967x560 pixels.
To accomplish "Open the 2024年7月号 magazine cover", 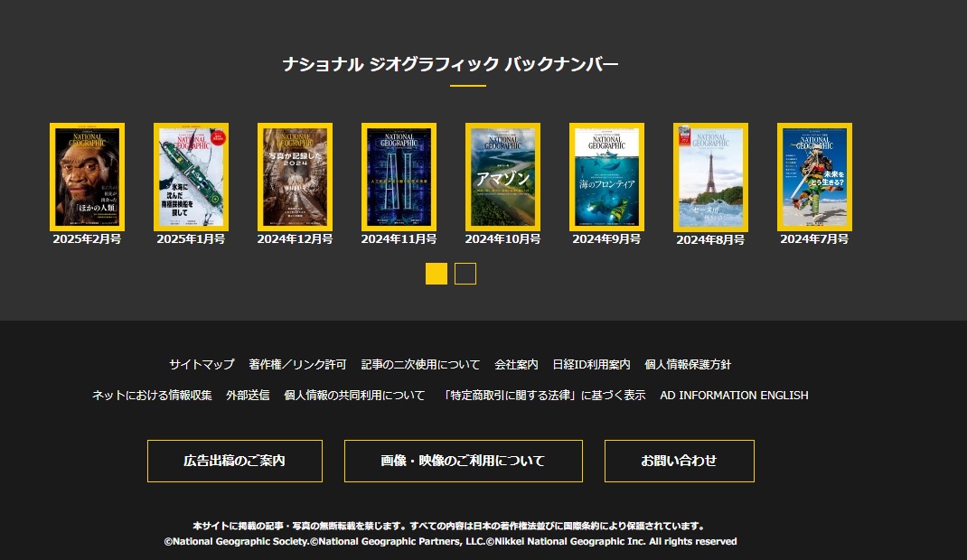I will [x=814, y=177].
